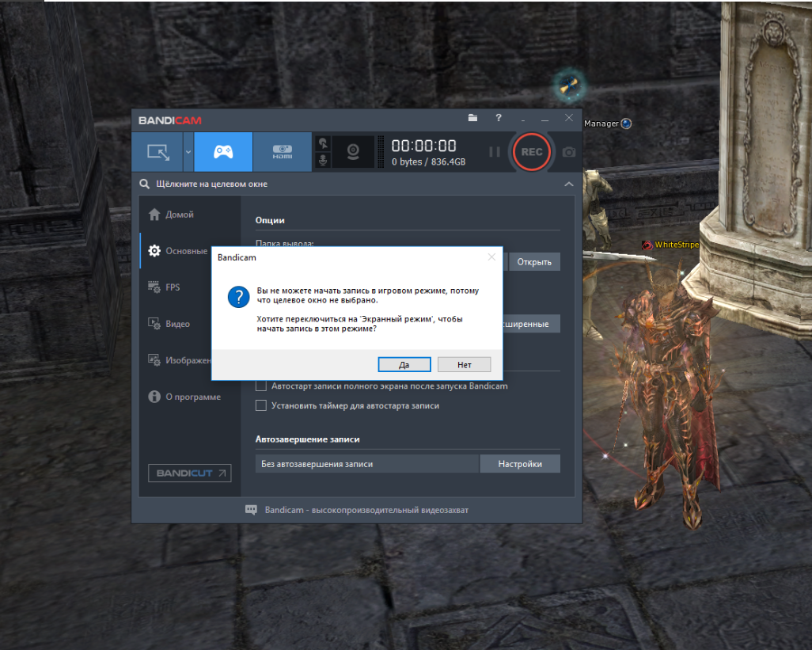This screenshot has height=650, width=812.
Task: Click Нет in the Bandicam dialog
Action: [464, 365]
